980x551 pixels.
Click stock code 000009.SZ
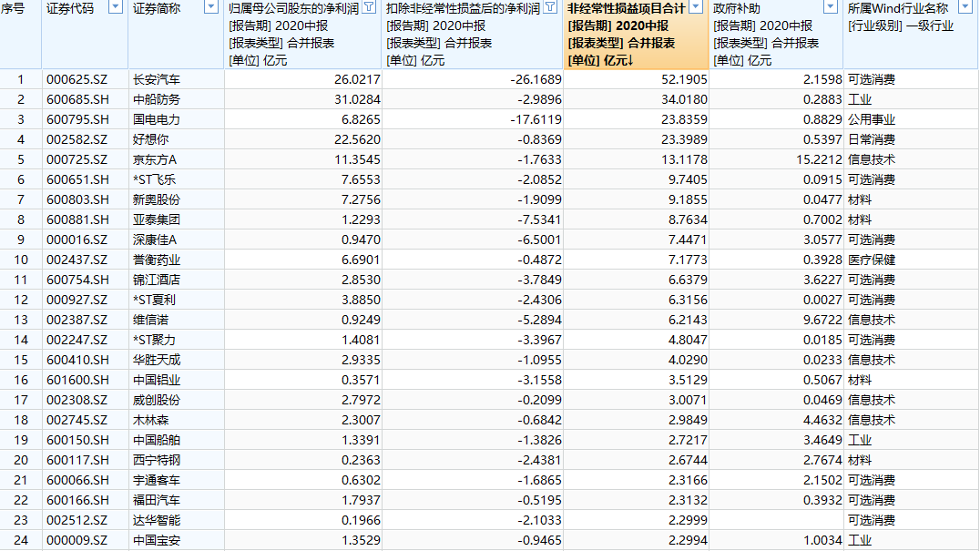[77, 540]
